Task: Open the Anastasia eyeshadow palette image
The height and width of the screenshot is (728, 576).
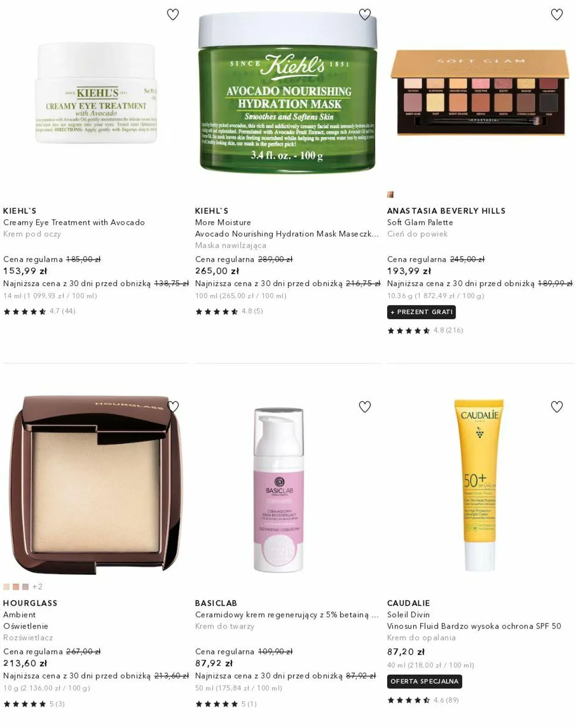Action: click(480, 92)
